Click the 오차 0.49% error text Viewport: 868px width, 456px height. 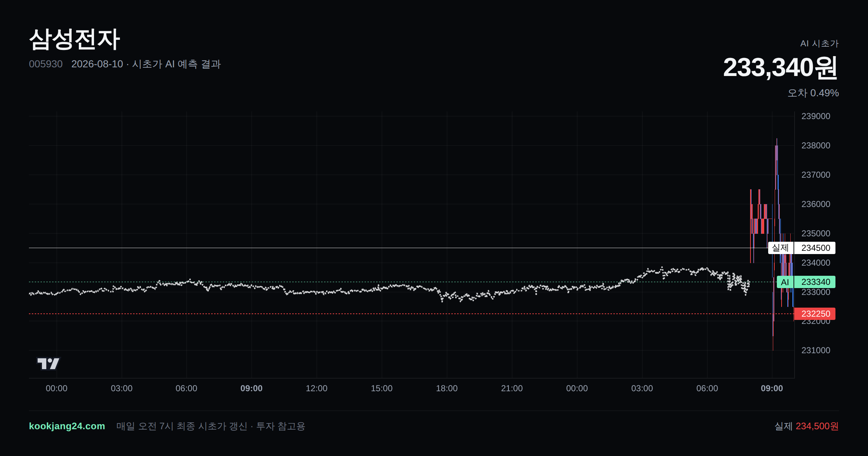[813, 93]
